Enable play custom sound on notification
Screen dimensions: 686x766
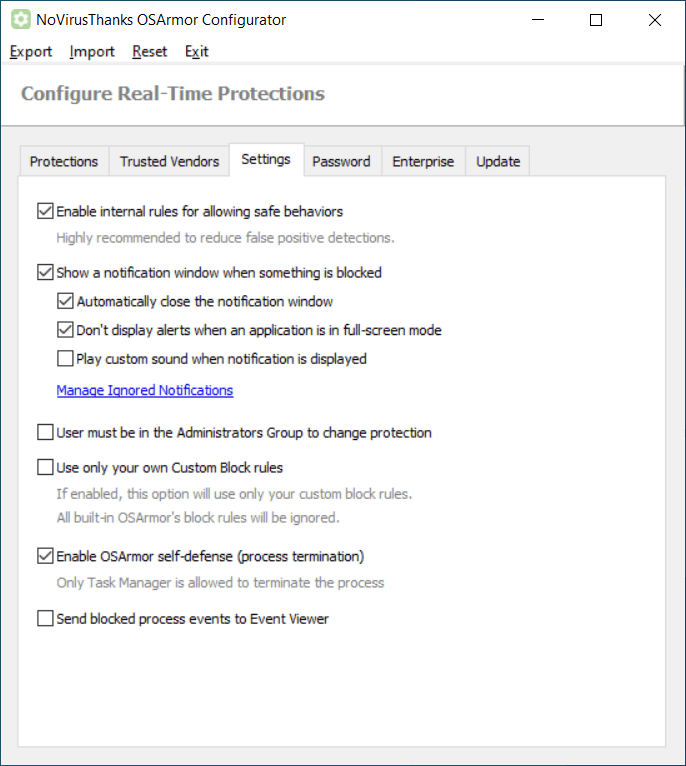point(65,359)
